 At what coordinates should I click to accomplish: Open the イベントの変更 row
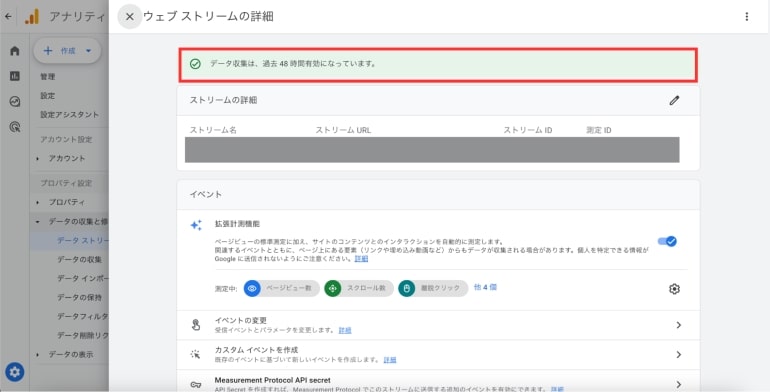tap(438, 325)
